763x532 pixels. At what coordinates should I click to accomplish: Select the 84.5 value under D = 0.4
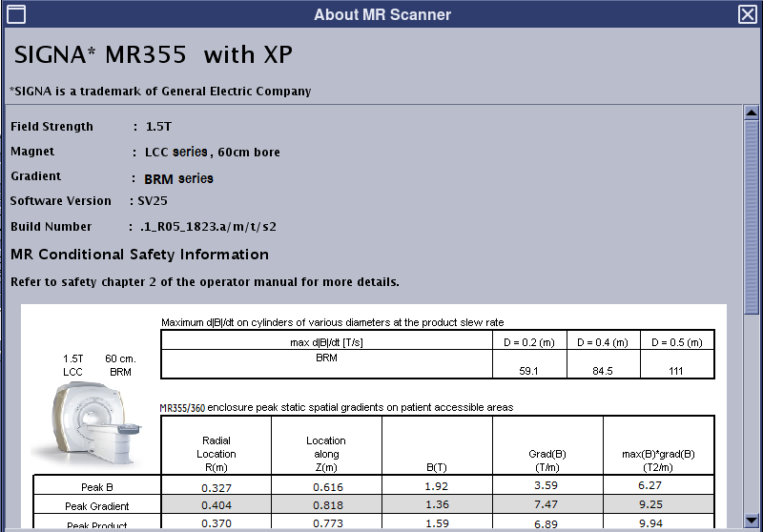click(x=603, y=371)
